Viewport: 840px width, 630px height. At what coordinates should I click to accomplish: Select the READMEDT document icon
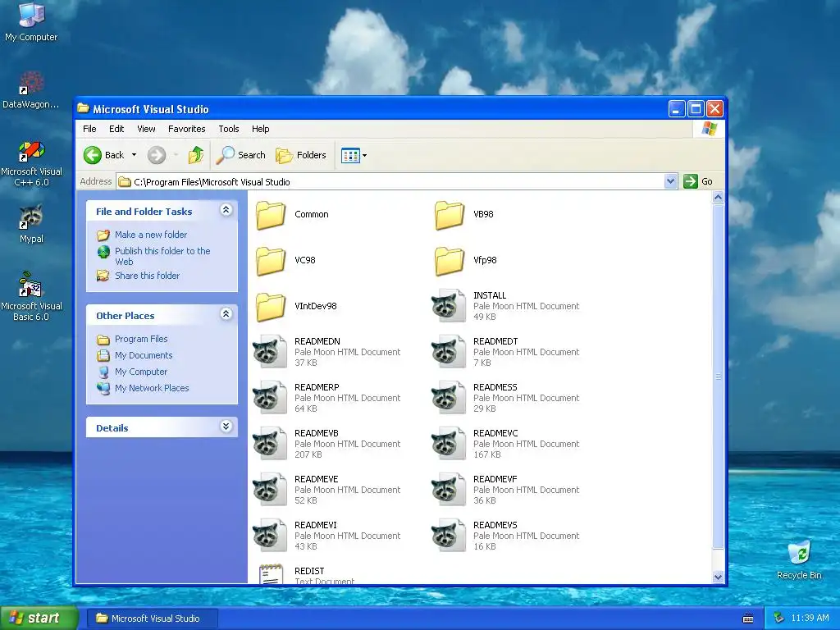point(449,352)
